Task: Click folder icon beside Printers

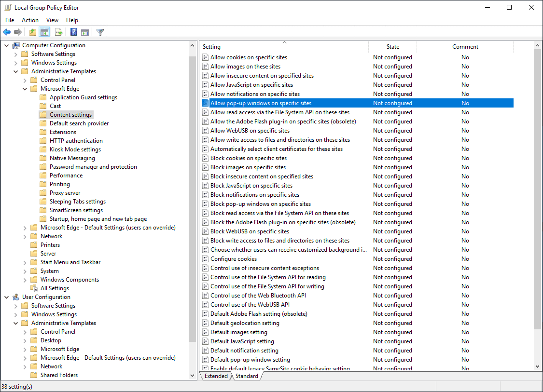Action: click(x=34, y=244)
